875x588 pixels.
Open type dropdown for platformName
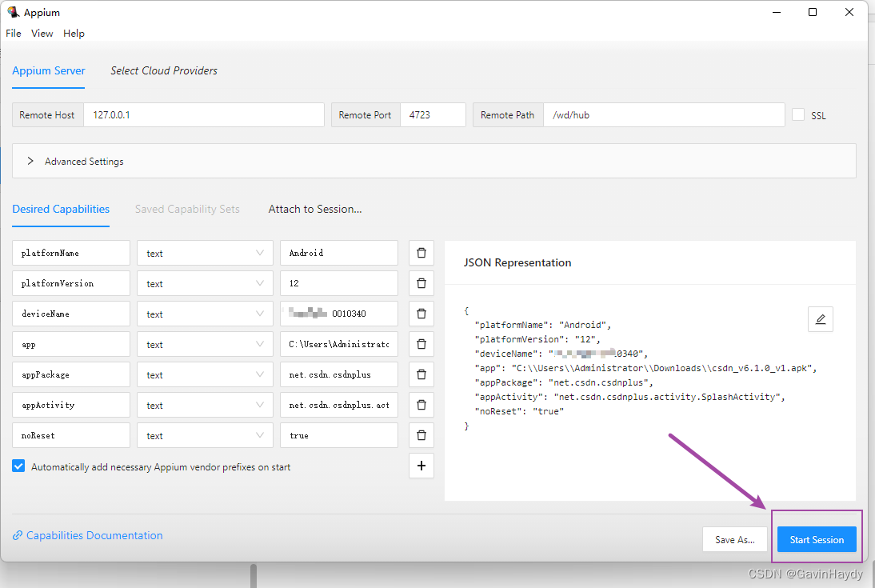coord(205,253)
